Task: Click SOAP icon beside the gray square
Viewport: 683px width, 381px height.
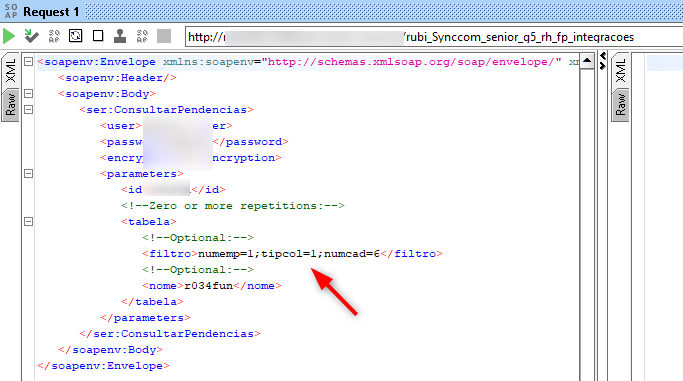Action: coord(142,36)
